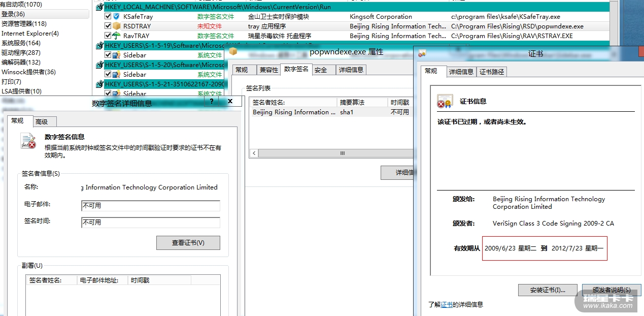
Task: Open 常规 tab in 证书 dialog
Action: pyautogui.click(x=433, y=71)
